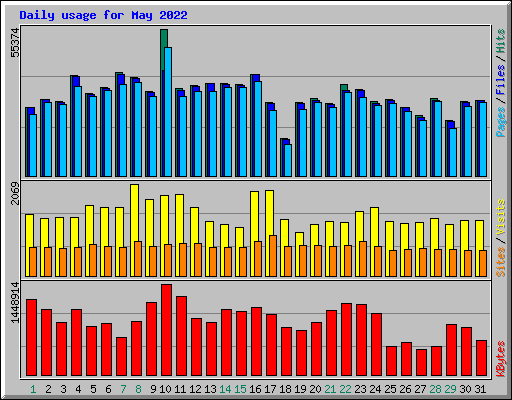
Task: Click the day 22 axis label
Action: [x=346, y=389]
